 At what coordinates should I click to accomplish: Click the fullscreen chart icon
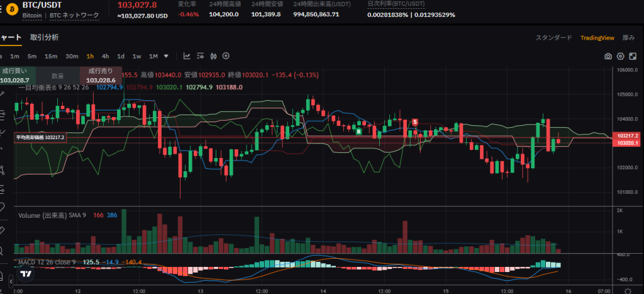[x=631, y=56]
